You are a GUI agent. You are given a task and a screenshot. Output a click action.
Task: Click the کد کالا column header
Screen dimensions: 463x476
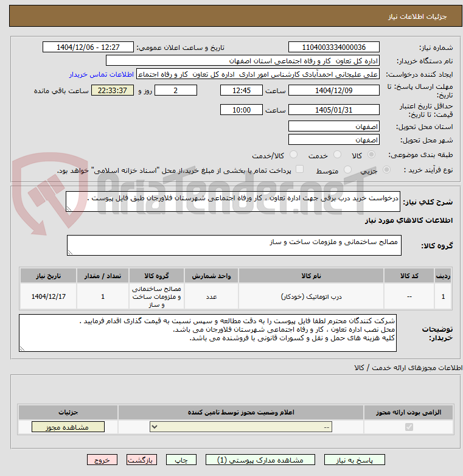[409, 276]
